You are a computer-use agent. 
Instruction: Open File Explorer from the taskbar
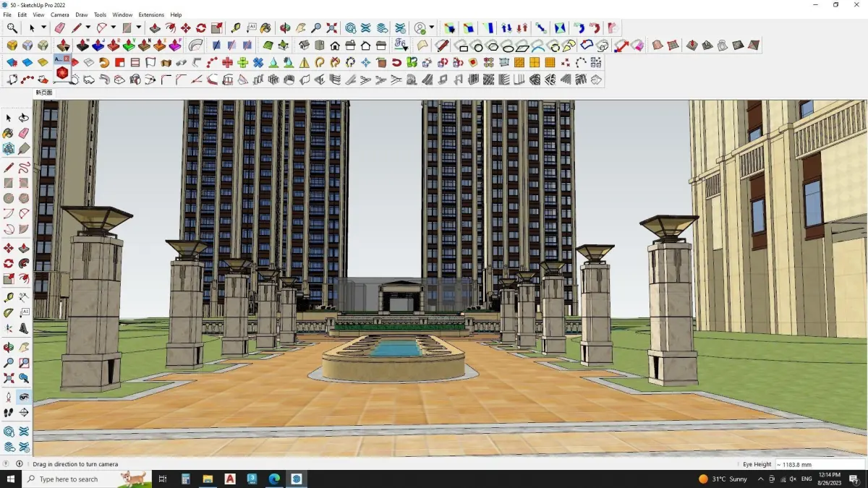click(x=208, y=479)
